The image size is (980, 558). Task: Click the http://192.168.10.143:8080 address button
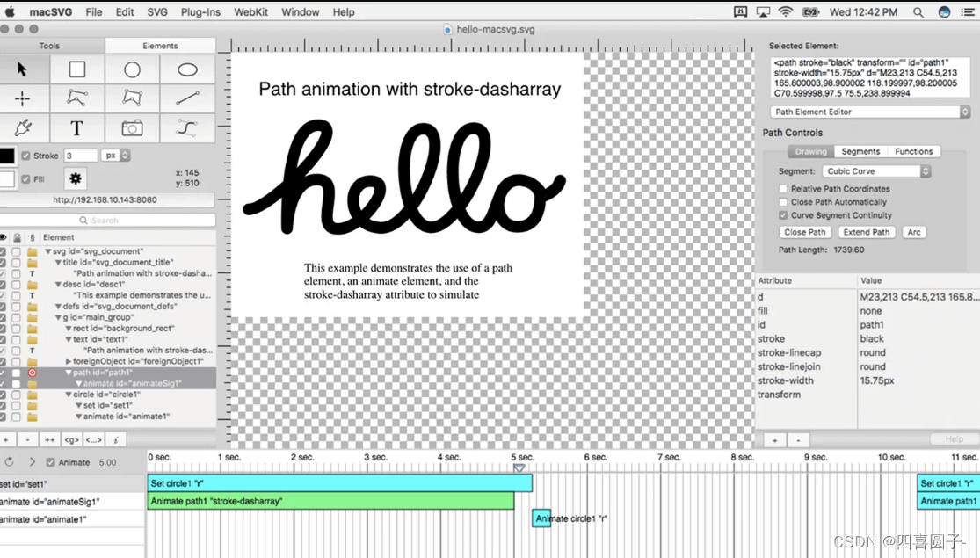point(105,200)
